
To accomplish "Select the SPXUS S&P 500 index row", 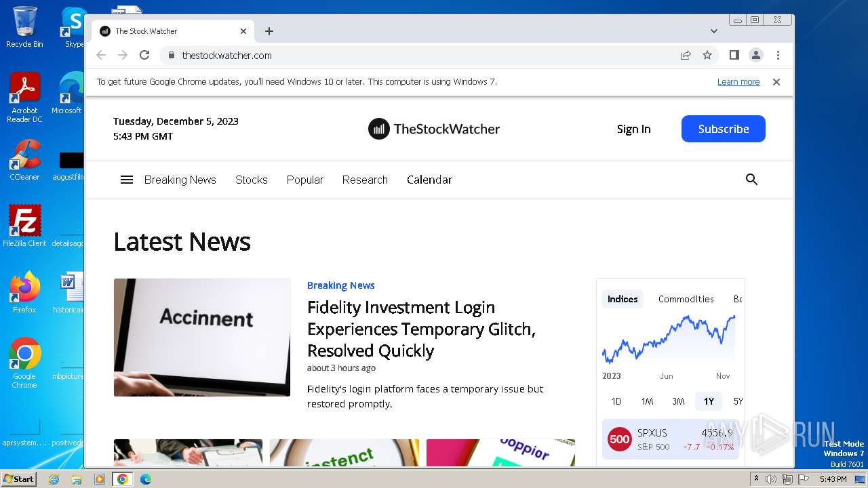I will 671,439.
